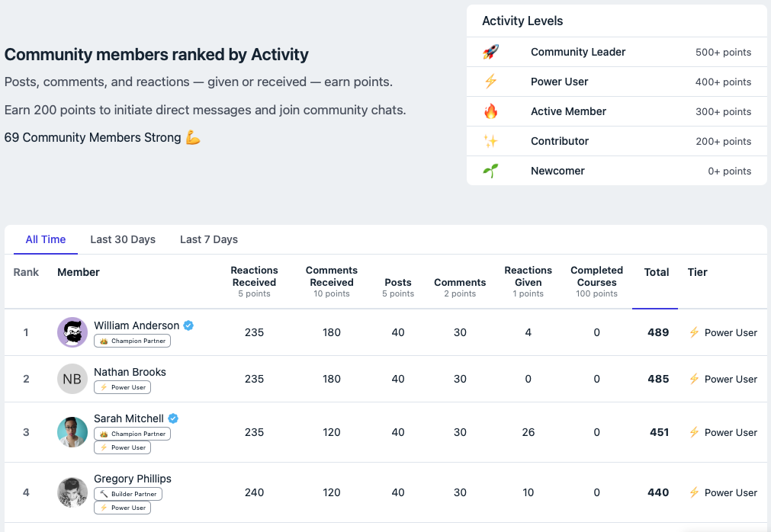Open William Anderson's bearded avatar
Screen dimensions: 771x532
click(x=72, y=332)
